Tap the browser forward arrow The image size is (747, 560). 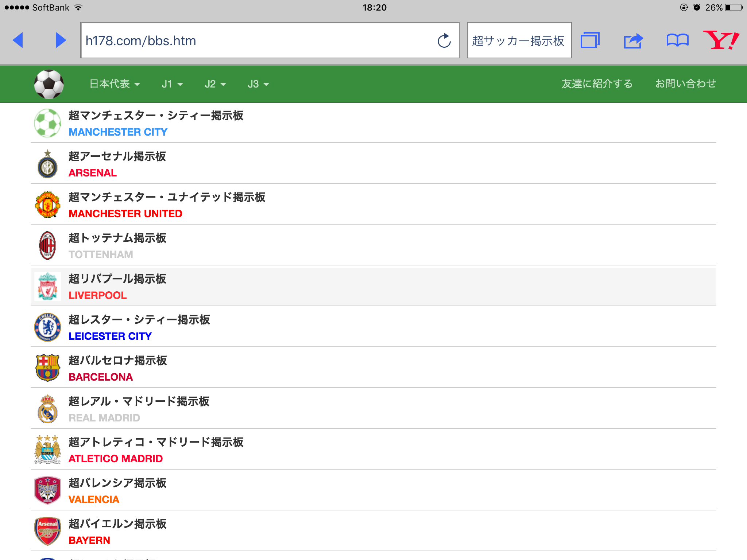click(x=61, y=40)
